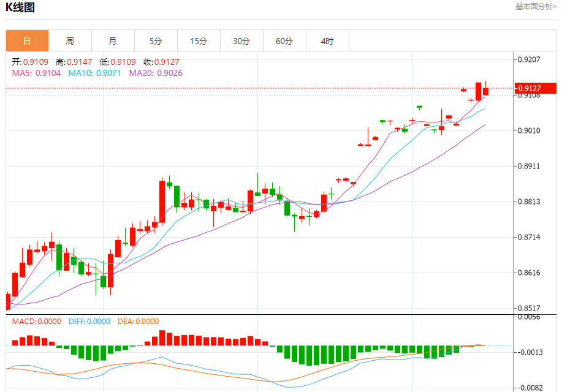Screen dimensions: 562x392
Task: Click the red 0.9127 current price label
Action: coord(536,88)
